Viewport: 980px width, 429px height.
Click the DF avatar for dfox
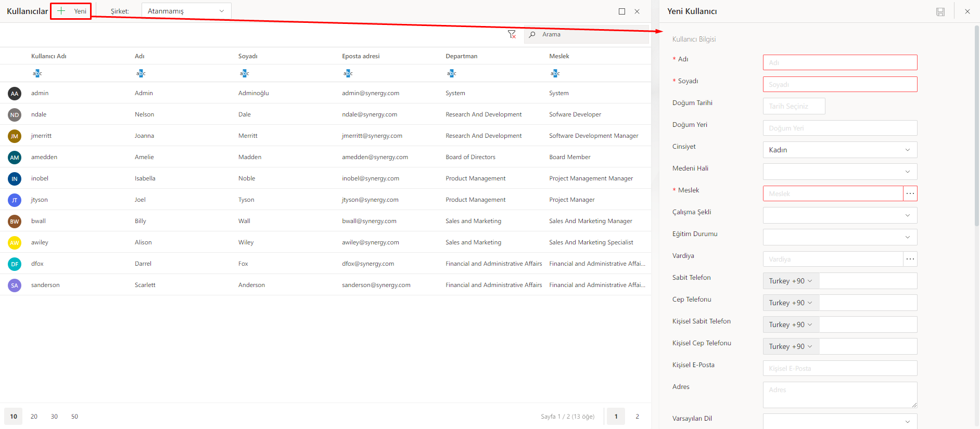click(15, 264)
